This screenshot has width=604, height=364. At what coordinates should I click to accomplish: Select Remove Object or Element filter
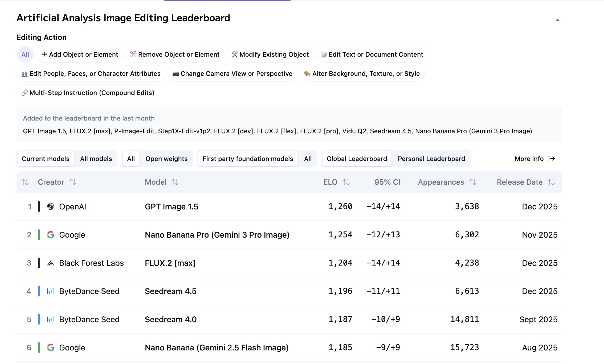(175, 55)
